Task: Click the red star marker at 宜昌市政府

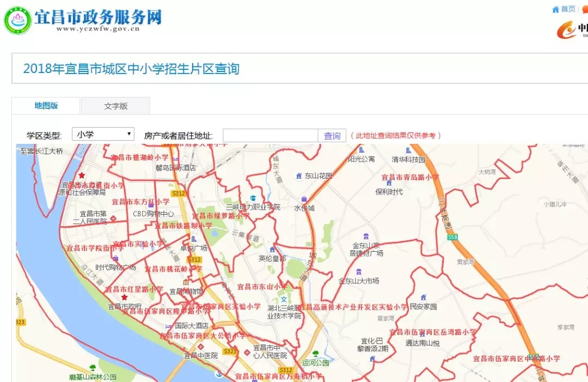Action: click(x=124, y=298)
